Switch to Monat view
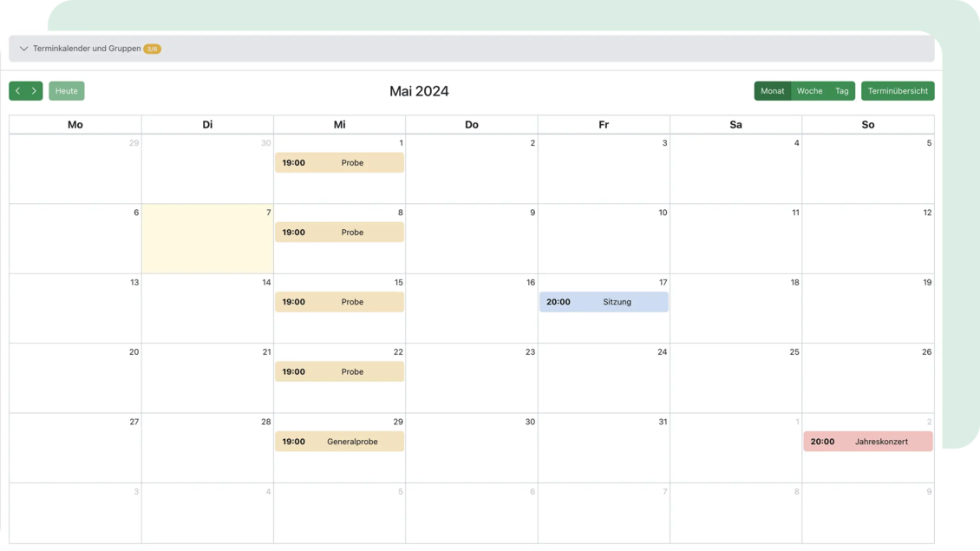The width and height of the screenshot is (980, 551). click(772, 91)
